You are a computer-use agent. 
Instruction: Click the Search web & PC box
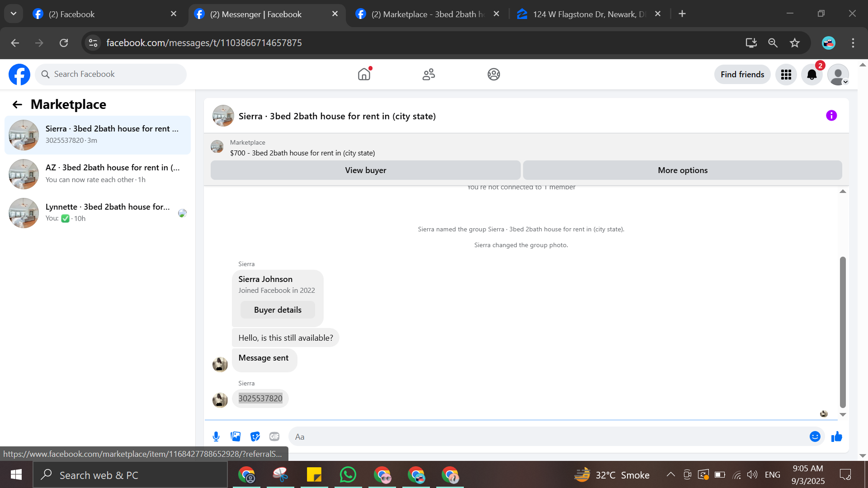(130, 475)
